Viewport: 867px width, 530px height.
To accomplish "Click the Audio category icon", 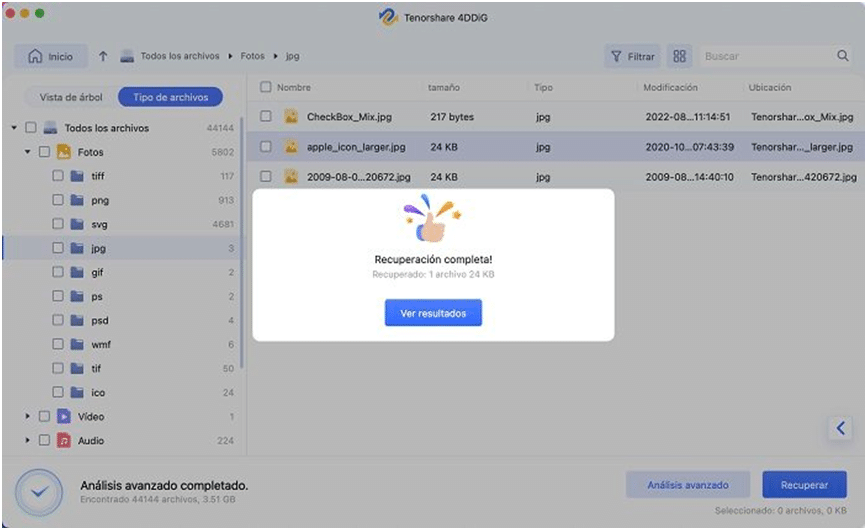I will click(64, 440).
